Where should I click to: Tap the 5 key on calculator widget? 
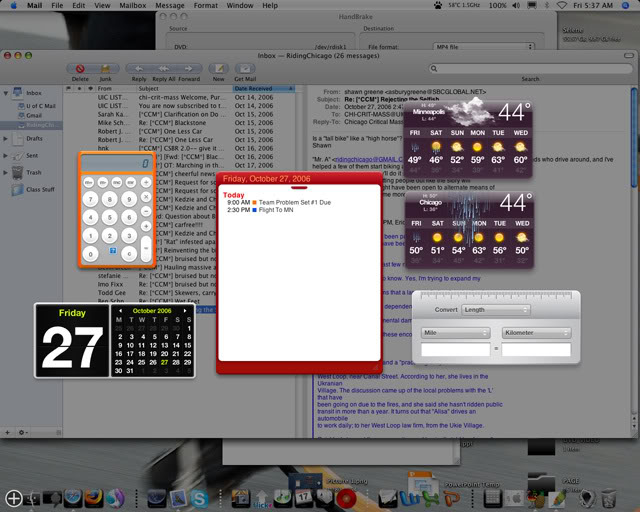pyautogui.click(x=109, y=217)
